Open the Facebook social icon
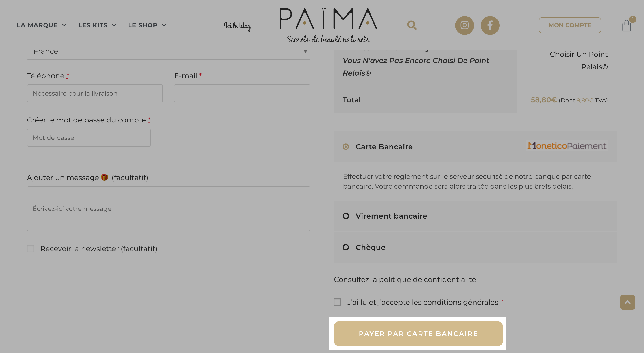Screen dimensions: 644x353 tap(490, 25)
